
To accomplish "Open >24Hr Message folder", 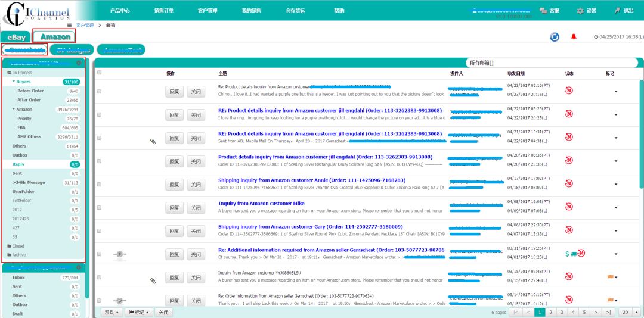I will 29,182.
